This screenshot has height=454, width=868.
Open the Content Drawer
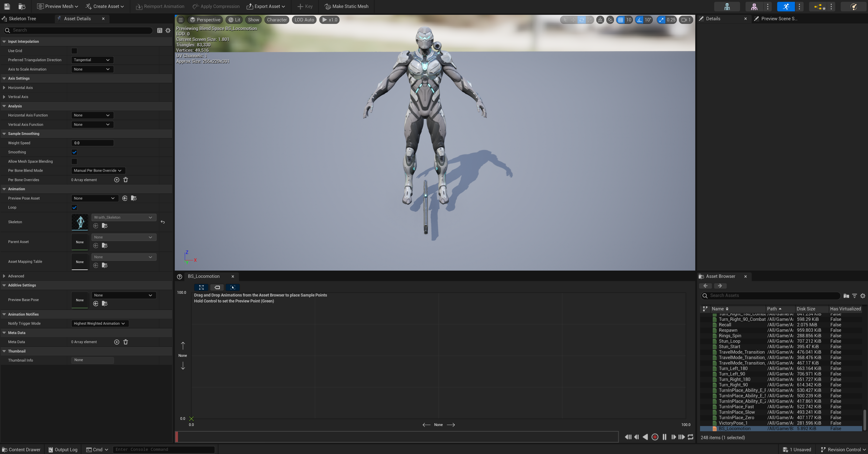[x=21, y=450]
